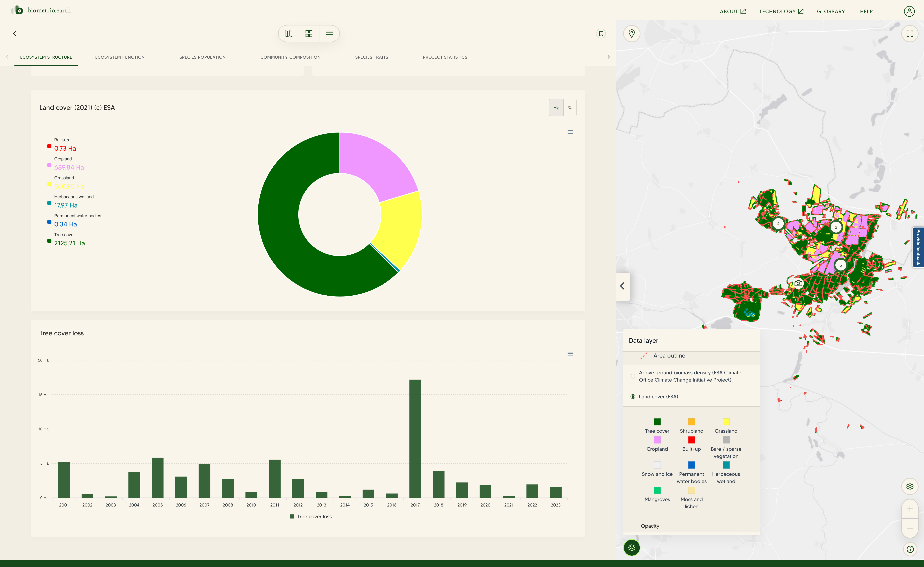Screen dimensions: 924x567
Task: Toggle the data layers button
Action: pyautogui.click(x=632, y=547)
